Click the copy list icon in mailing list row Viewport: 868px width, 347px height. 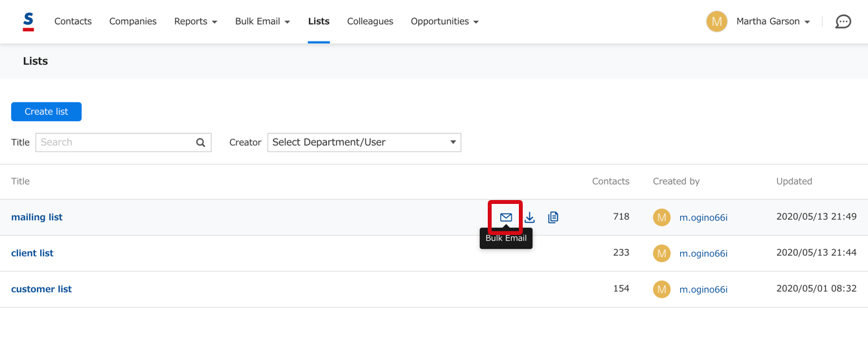pyautogui.click(x=553, y=218)
